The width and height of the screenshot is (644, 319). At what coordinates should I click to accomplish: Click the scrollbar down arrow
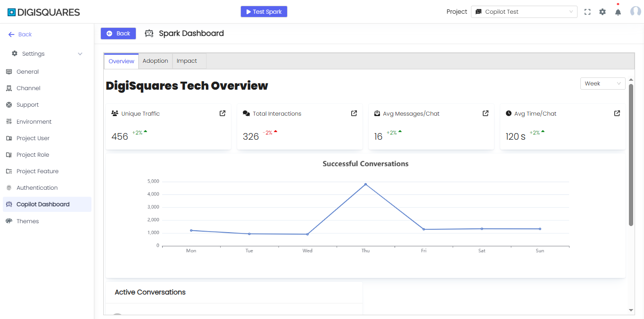(x=631, y=310)
